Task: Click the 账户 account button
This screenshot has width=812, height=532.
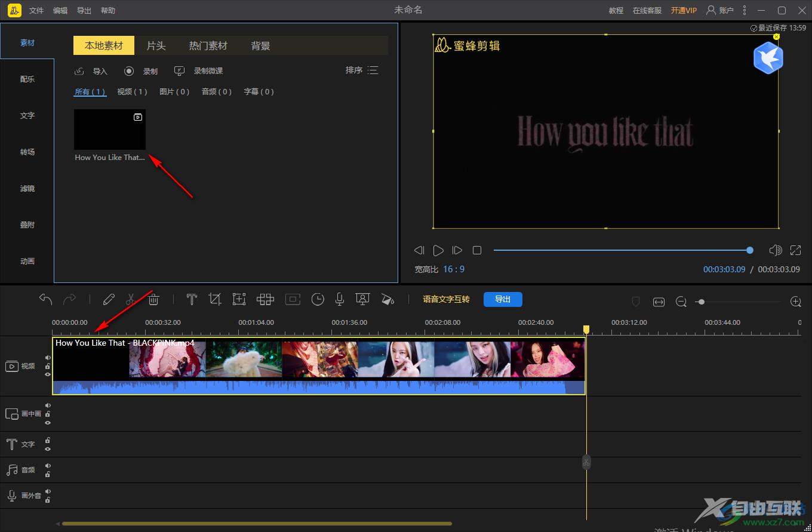Action: click(x=720, y=10)
